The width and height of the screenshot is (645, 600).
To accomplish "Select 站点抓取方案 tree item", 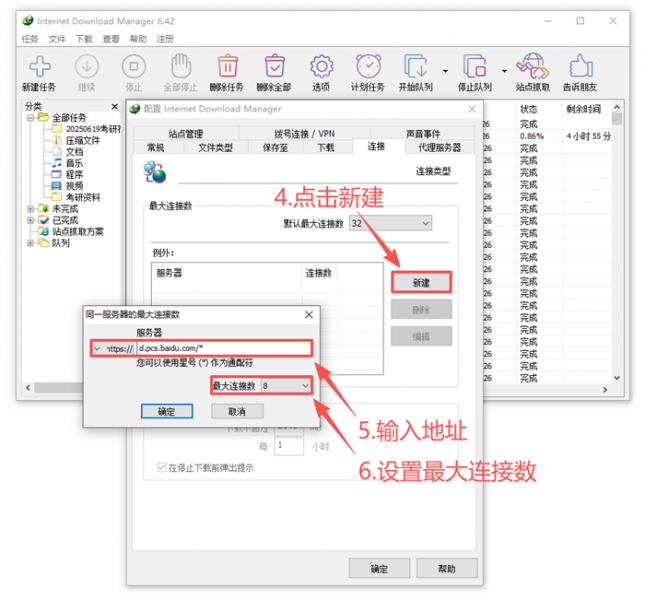I will (78, 232).
